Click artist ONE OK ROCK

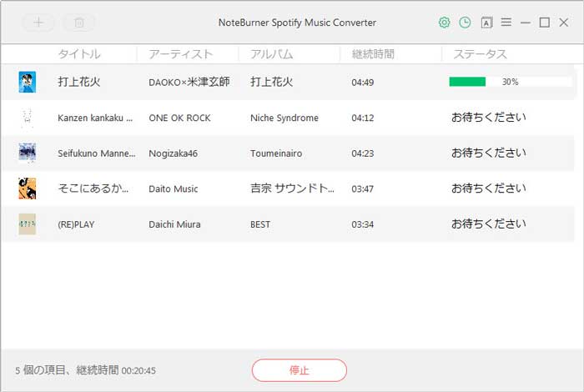[x=179, y=118]
